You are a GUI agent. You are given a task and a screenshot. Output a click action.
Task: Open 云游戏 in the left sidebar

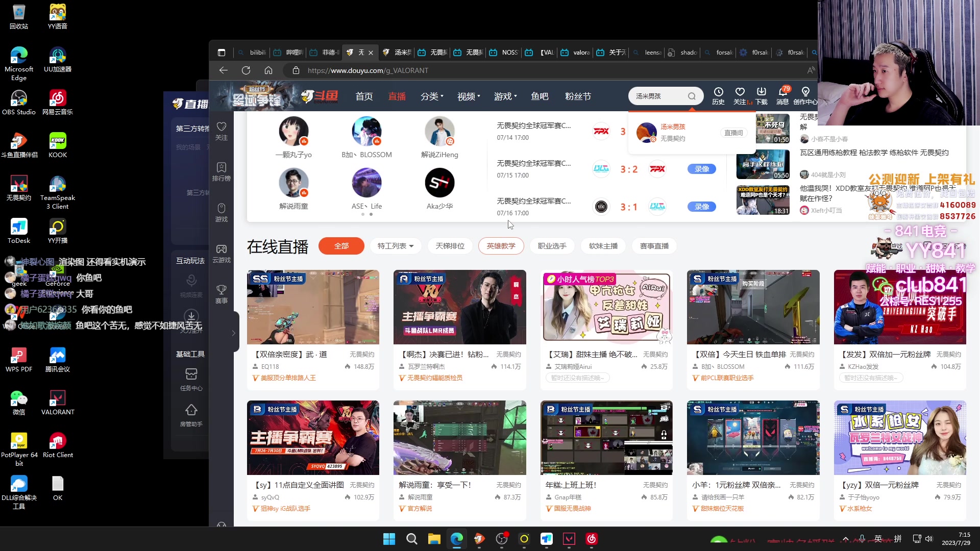tap(222, 253)
